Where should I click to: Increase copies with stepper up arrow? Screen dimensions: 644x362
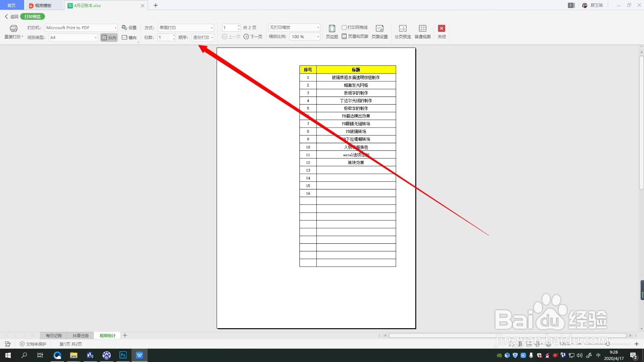point(174,36)
